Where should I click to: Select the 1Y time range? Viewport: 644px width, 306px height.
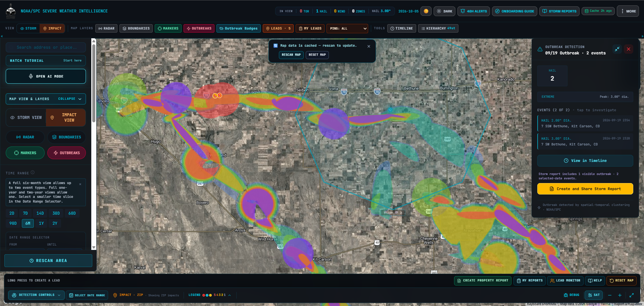41,223
